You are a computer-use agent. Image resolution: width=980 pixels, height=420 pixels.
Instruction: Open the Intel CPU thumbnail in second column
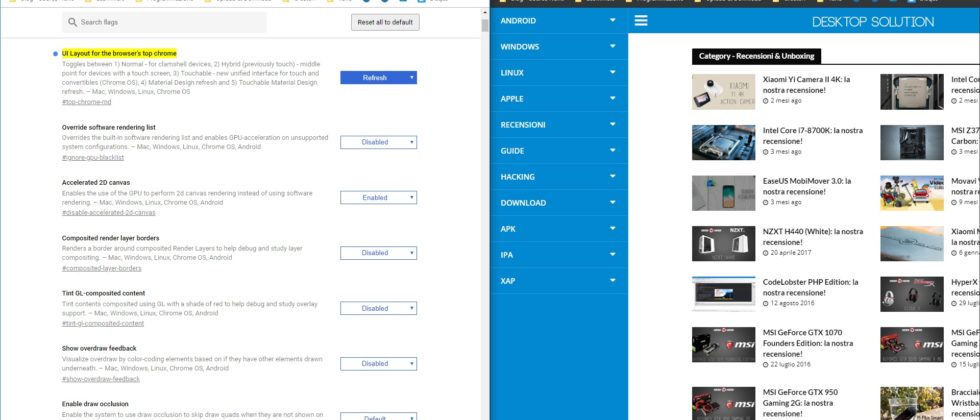(912, 92)
